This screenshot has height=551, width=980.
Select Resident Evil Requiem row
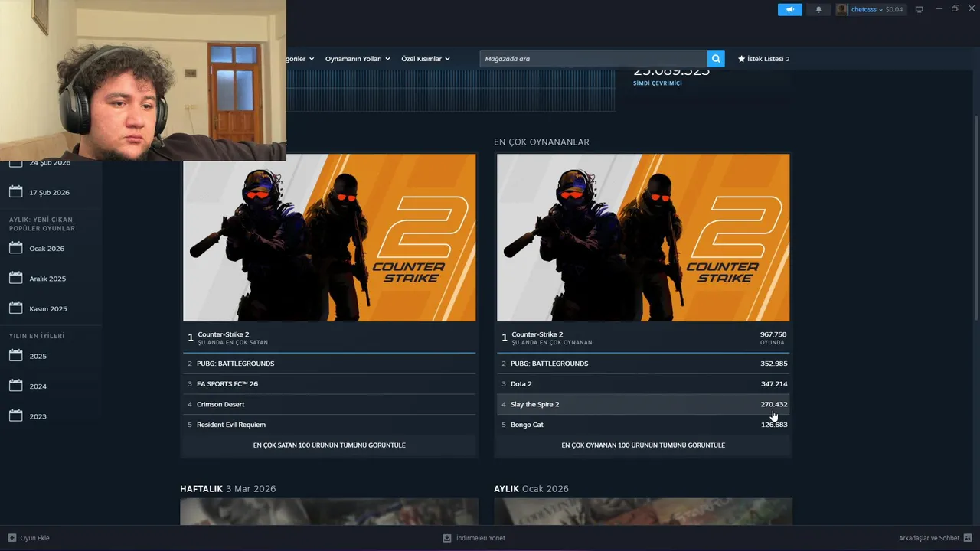click(329, 425)
